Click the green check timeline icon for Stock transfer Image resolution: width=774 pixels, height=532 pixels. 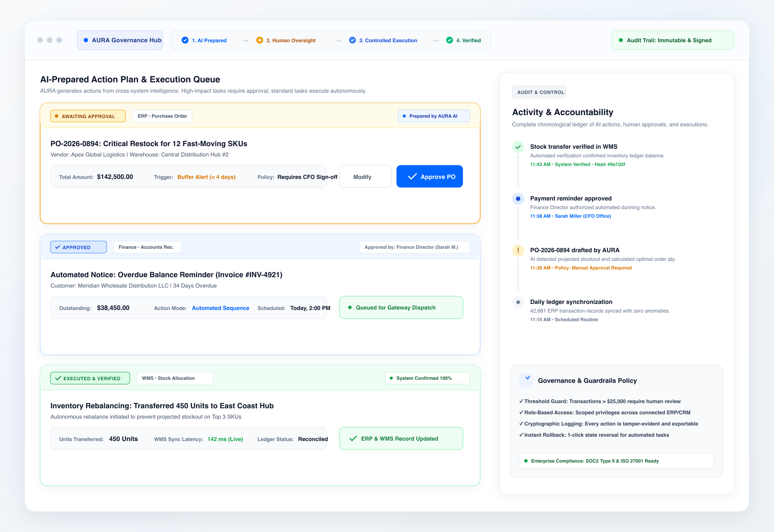pos(518,147)
